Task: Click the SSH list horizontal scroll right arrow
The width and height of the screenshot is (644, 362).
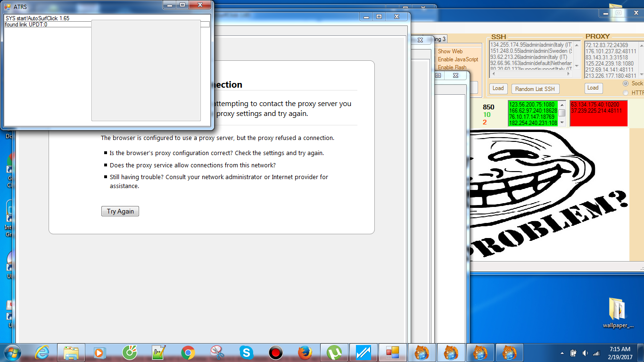Action: [x=569, y=74]
